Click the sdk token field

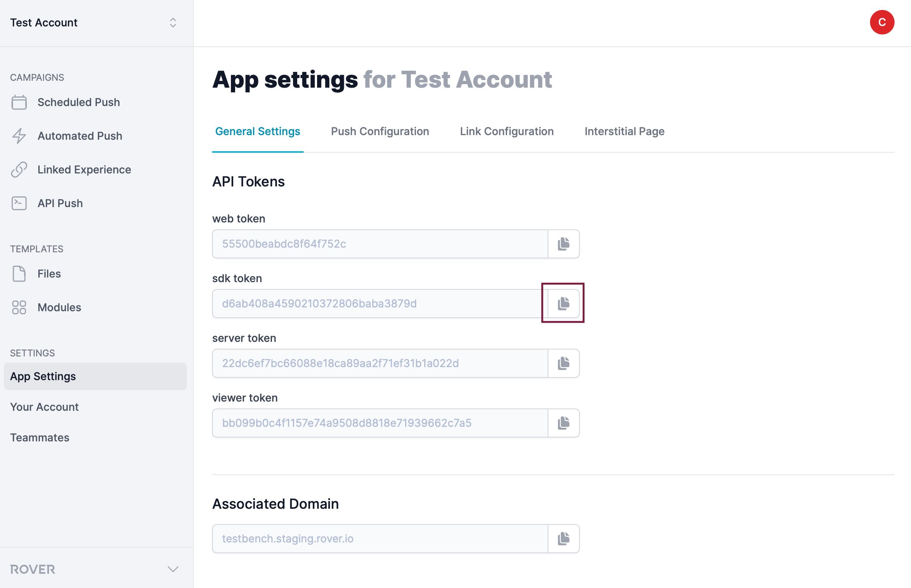380,304
